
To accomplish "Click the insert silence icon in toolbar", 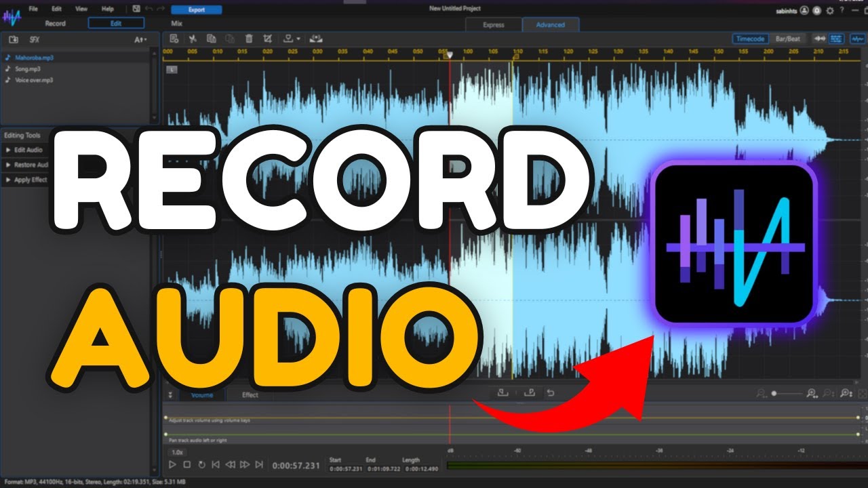I will [315, 39].
